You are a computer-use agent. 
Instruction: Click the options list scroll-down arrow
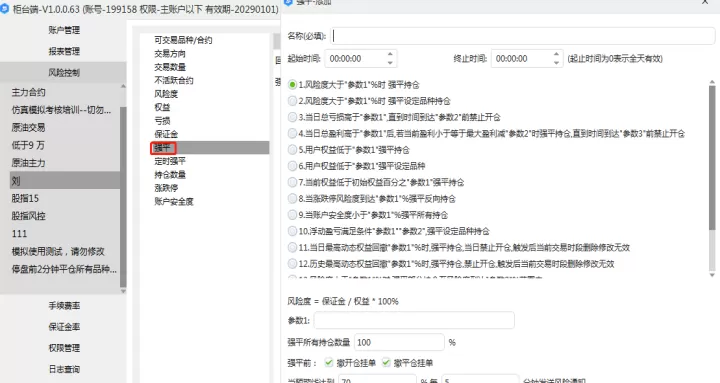click(712, 275)
